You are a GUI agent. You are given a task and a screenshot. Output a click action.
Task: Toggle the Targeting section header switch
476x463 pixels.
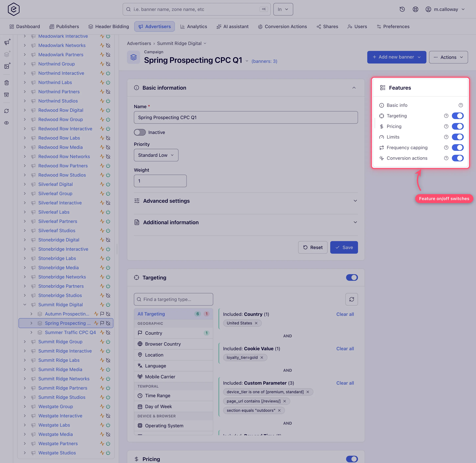tap(352, 277)
